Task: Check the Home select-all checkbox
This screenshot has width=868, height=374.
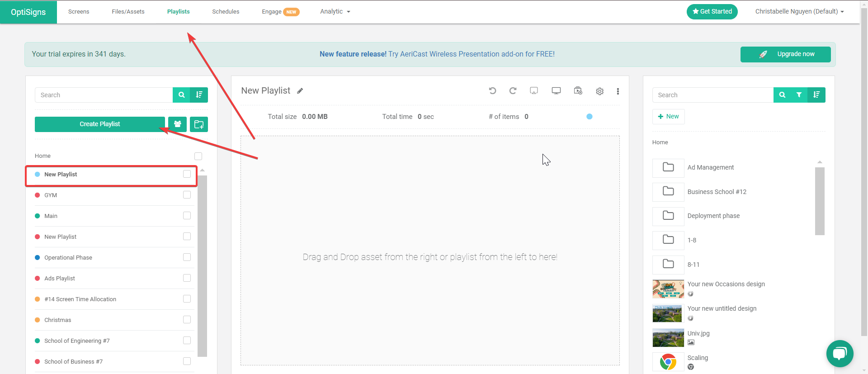Action: coord(198,156)
